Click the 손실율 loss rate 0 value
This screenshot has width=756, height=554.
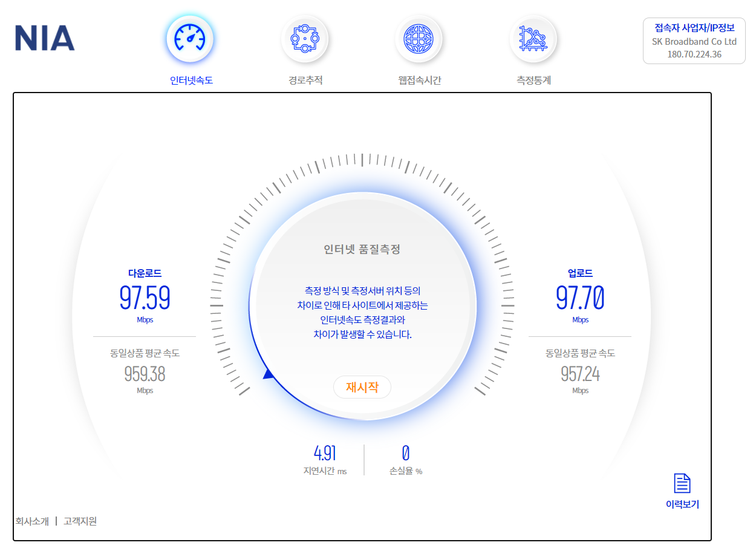tap(406, 452)
